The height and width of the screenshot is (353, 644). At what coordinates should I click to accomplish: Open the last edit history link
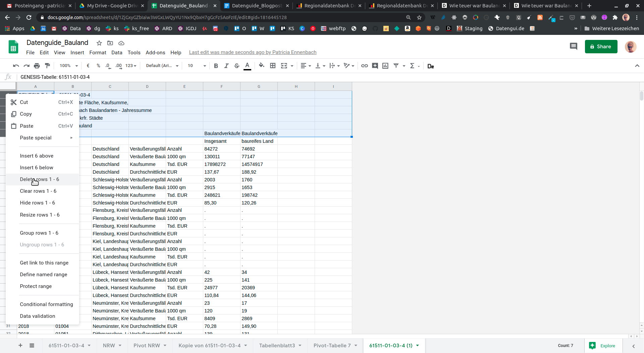(253, 52)
